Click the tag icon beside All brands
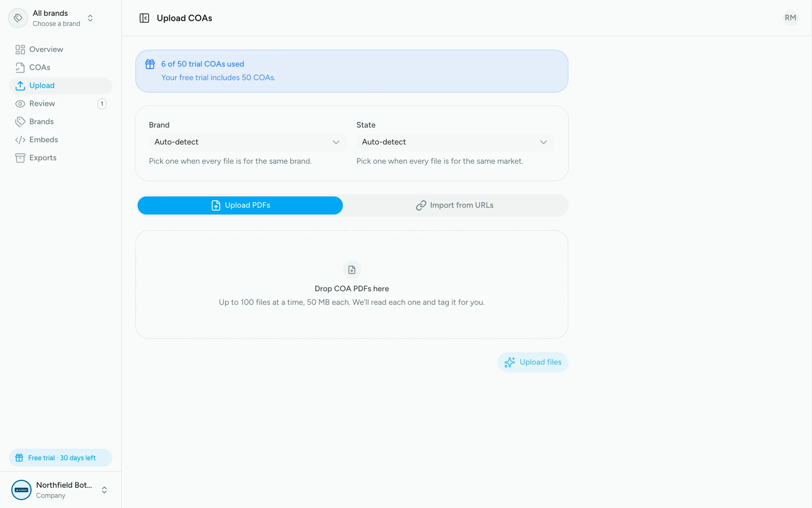This screenshot has height=508, width=812. 18,18
